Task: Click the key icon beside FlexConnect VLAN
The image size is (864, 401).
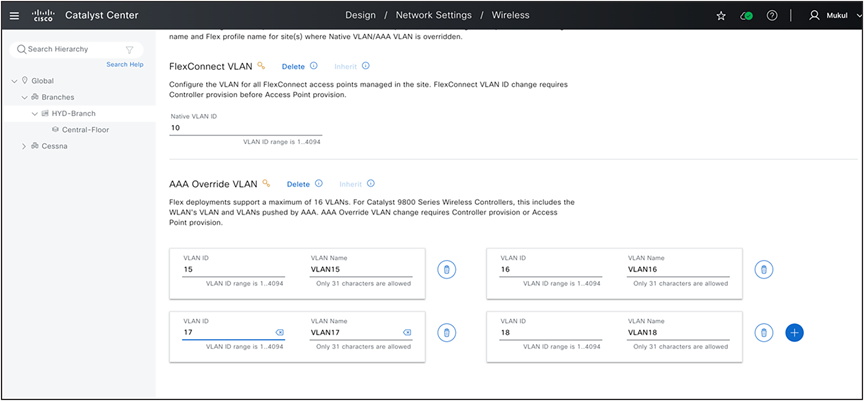Action: pos(261,66)
